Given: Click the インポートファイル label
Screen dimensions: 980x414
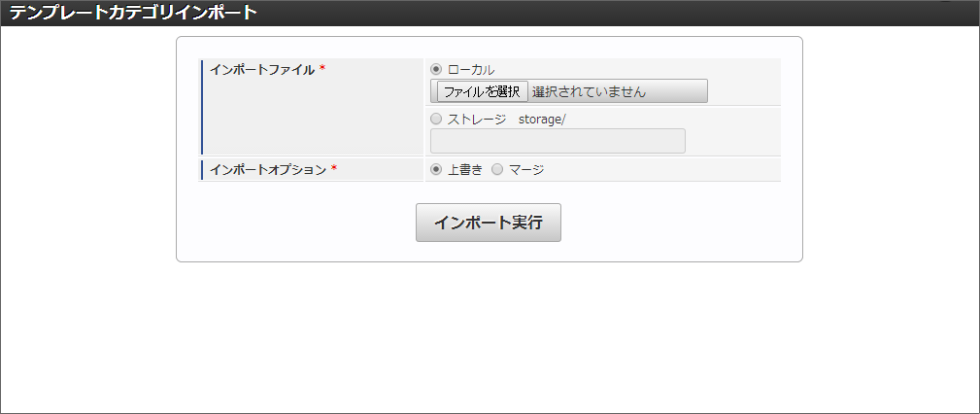Looking at the screenshot, I should click(x=262, y=69).
